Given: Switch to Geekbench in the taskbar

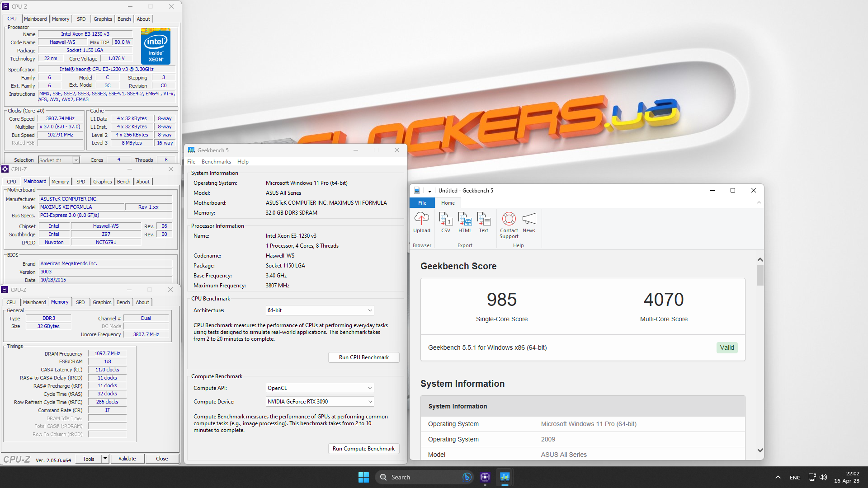Looking at the screenshot, I should (x=505, y=477).
